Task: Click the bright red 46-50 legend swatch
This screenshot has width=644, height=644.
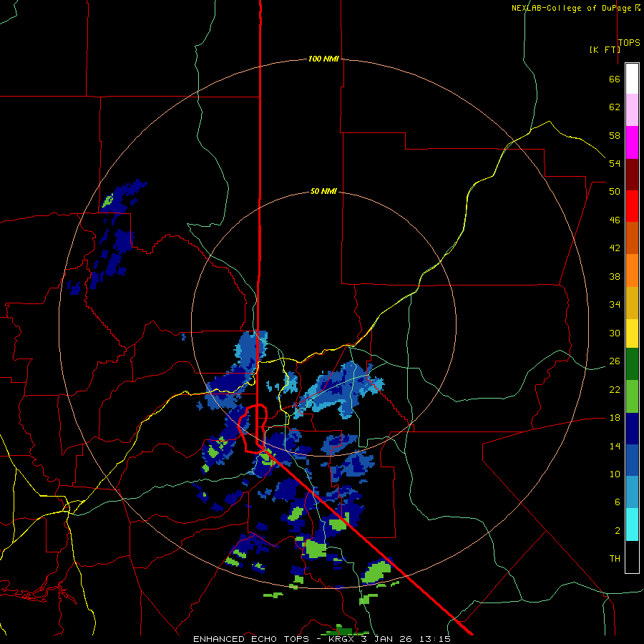Action: (632, 206)
